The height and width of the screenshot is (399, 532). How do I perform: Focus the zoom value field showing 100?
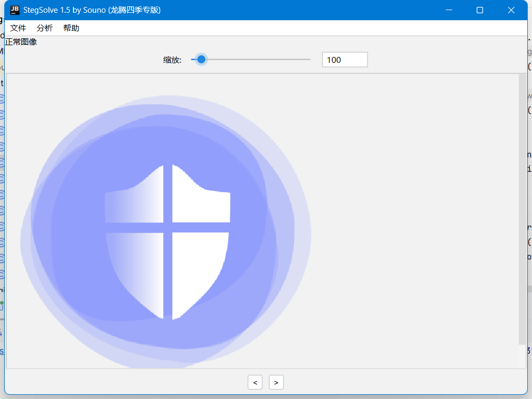[345, 60]
